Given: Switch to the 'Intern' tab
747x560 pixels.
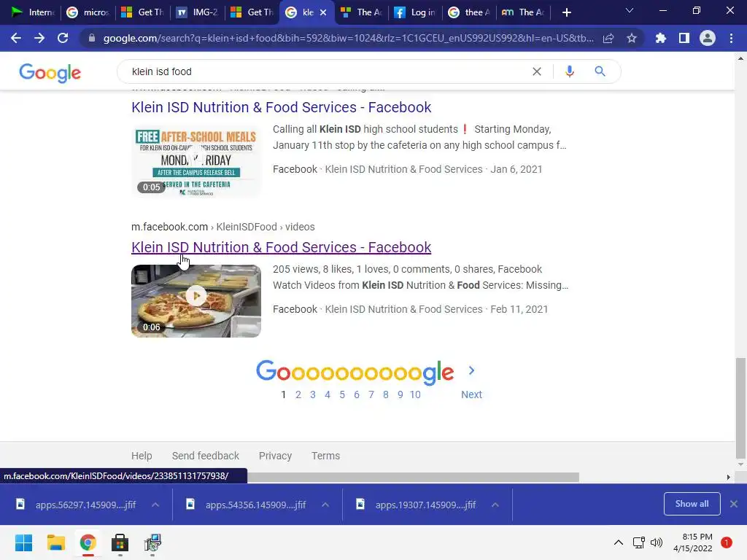Looking at the screenshot, I should tap(32, 13).
